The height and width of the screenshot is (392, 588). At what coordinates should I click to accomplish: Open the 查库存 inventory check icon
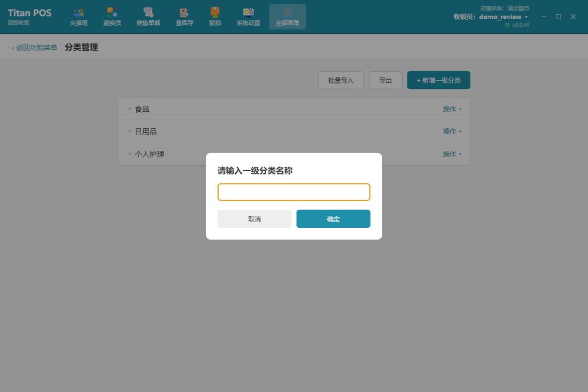pyautogui.click(x=184, y=17)
